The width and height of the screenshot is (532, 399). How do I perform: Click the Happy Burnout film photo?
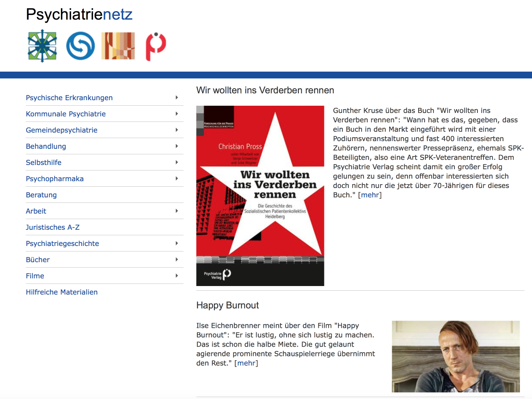pos(456,356)
